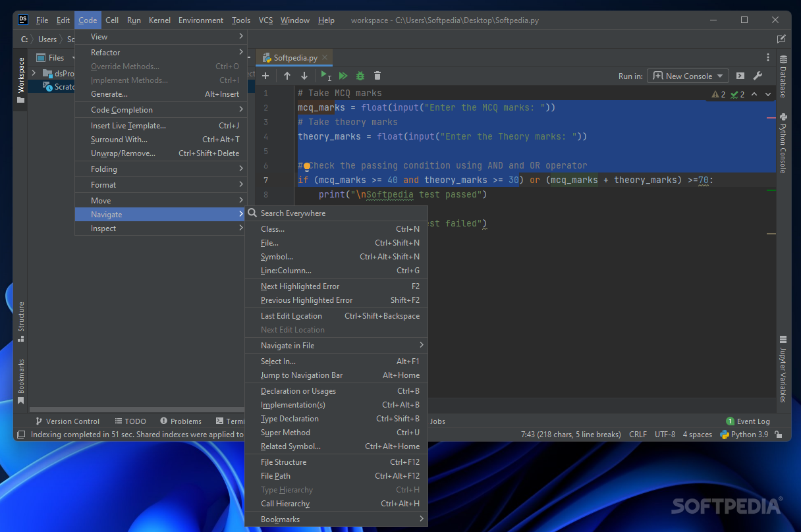The height and width of the screenshot is (532, 801).
Task: Toggle tool window bars icon at bottom-left corner
Action: click(x=21, y=435)
